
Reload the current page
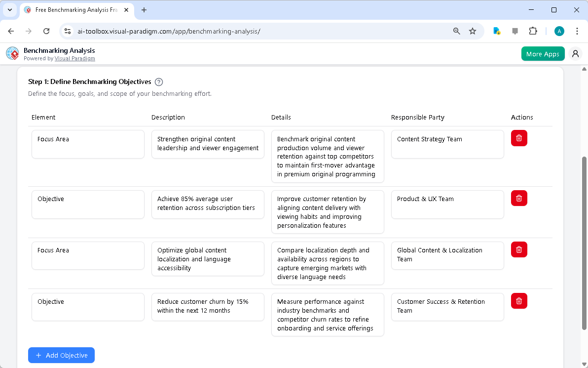(46, 31)
